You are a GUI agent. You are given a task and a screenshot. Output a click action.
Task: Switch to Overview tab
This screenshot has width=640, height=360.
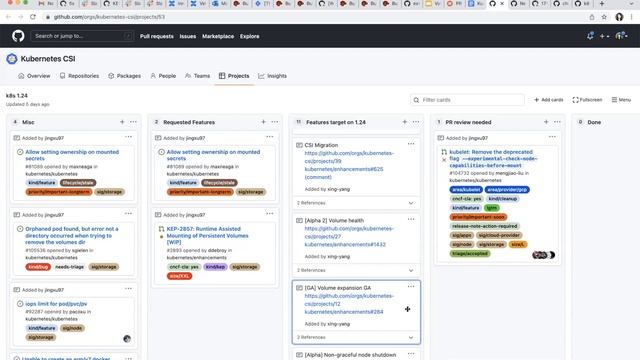point(34,76)
